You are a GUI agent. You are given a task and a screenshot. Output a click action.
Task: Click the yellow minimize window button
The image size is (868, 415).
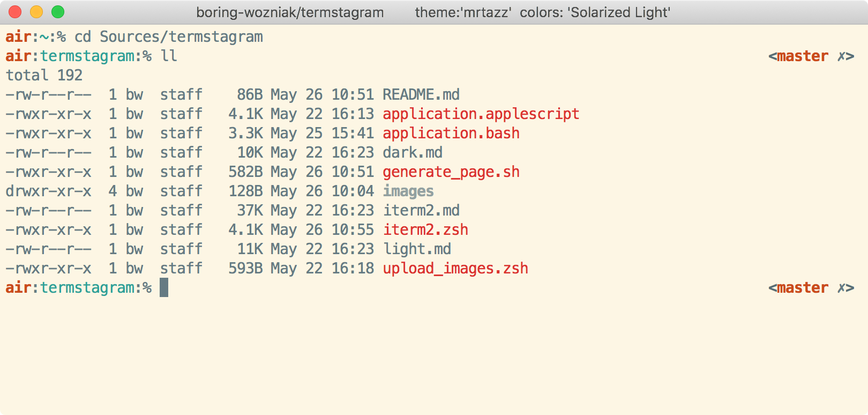pyautogui.click(x=36, y=12)
